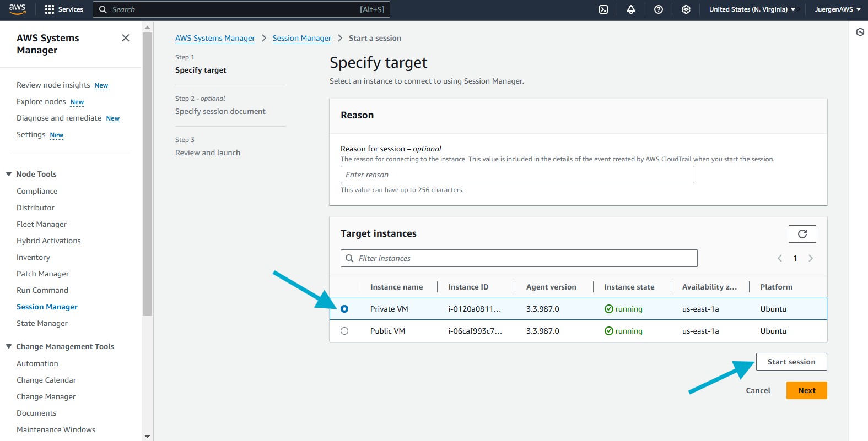Open the CloudShell terminal icon
Viewport: 868px width, 441px height.
[x=603, y=9]
